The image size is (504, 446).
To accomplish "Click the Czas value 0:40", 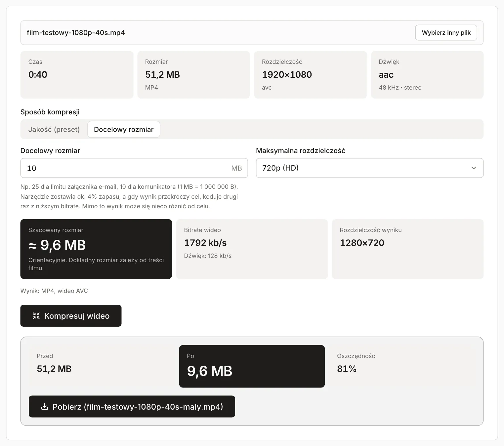I will pos(38,74).
